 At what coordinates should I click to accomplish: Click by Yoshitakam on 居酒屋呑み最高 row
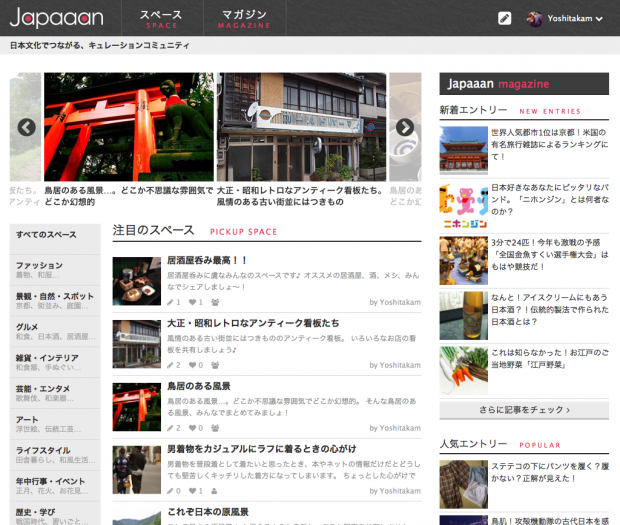tap(395, 302)
